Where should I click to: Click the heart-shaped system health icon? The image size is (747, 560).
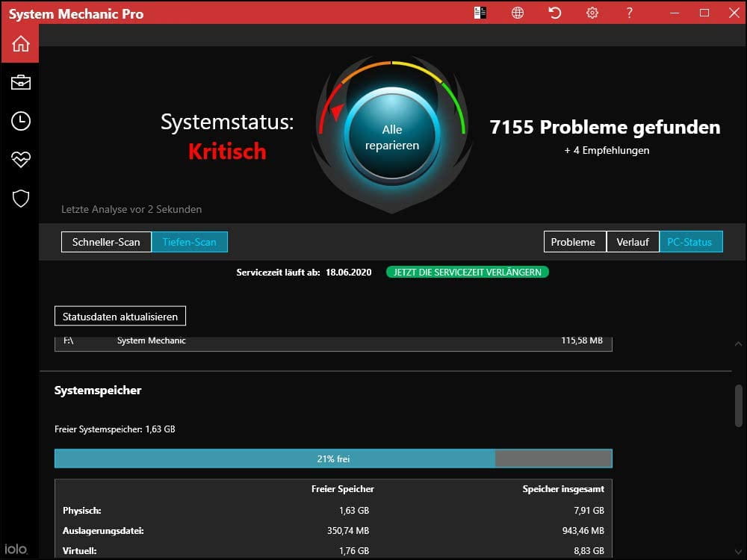click(x=20, y=159)
